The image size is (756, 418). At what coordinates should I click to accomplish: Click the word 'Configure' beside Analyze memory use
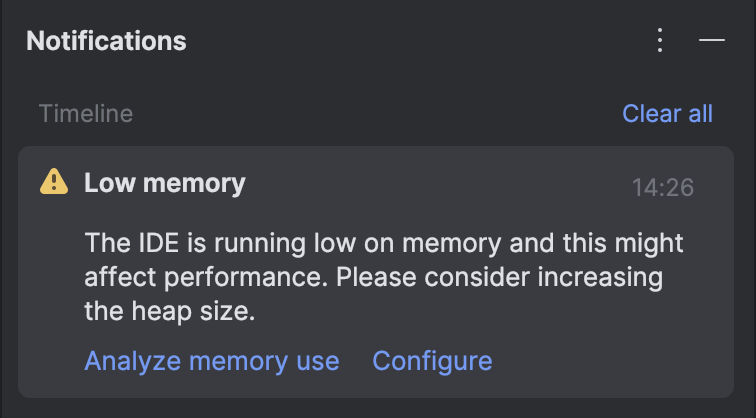[432, 361]
